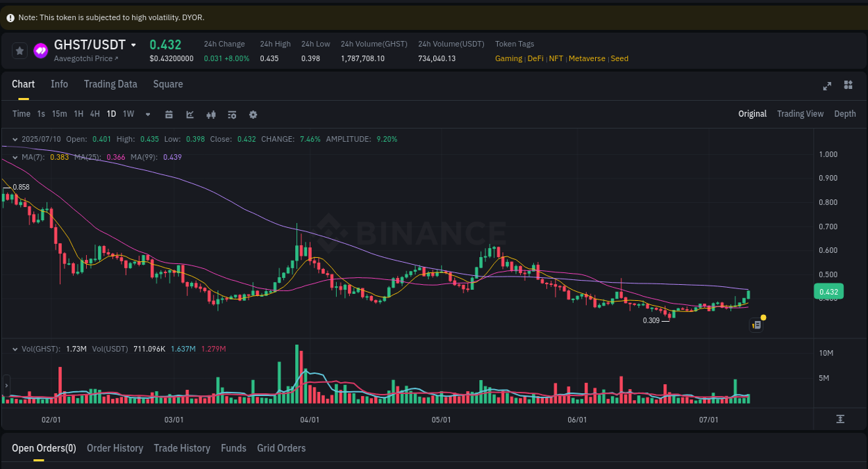Toggle the star favorite icon for GHST/USDT
This screenshot has width=868, height=469.
[19, 50]
